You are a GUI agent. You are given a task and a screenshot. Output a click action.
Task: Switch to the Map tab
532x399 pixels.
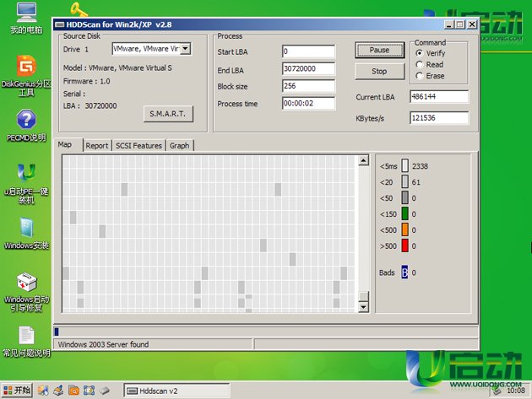tap(68, 145)
